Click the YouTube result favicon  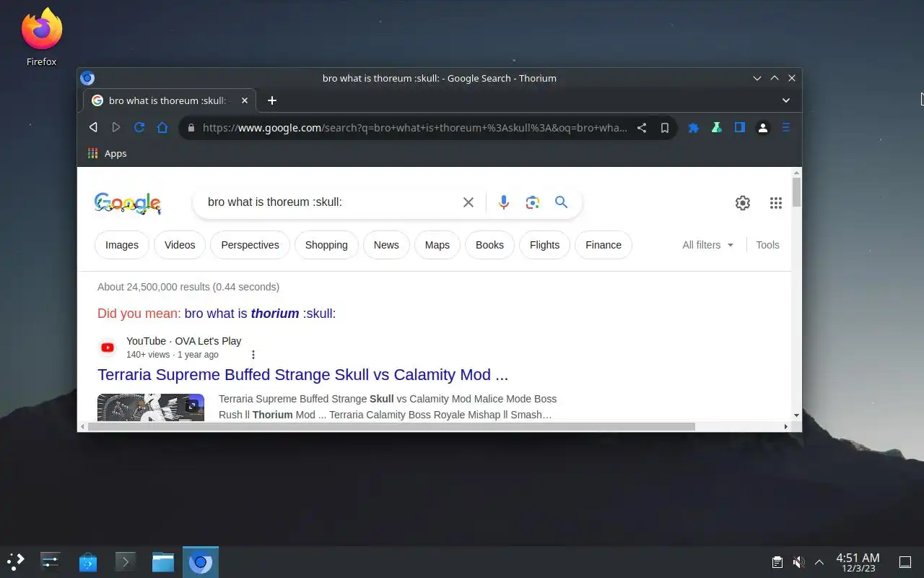pyautogui.click(x=108, y=348)
